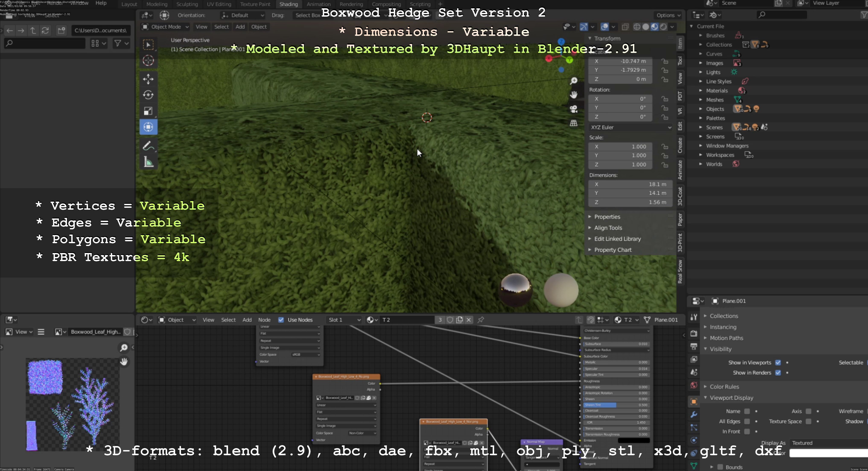
Task: Activate the 3D Cursor tool
Action: coord(148,61)
